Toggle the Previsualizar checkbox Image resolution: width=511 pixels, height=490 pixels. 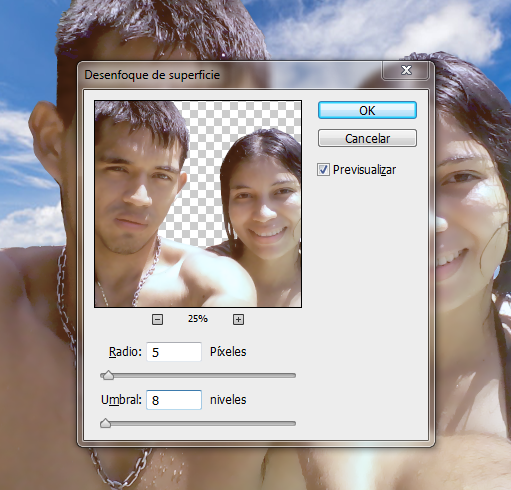click(x=323, y=170)
